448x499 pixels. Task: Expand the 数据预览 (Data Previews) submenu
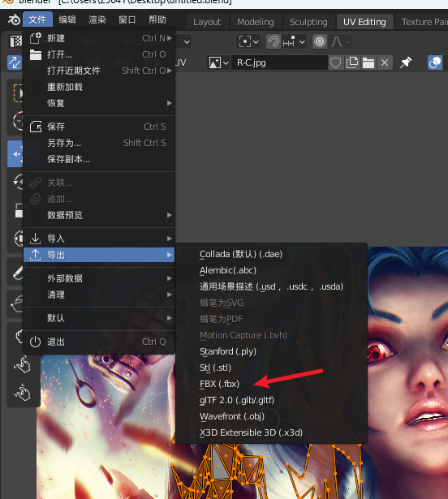(99, 215)
